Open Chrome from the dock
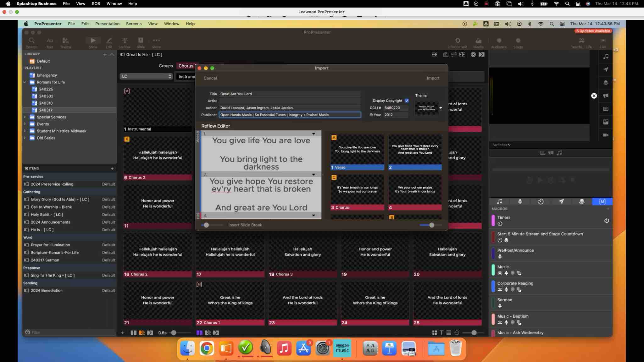644x362 pixels. pyautogui.click(x=207, y=348)
